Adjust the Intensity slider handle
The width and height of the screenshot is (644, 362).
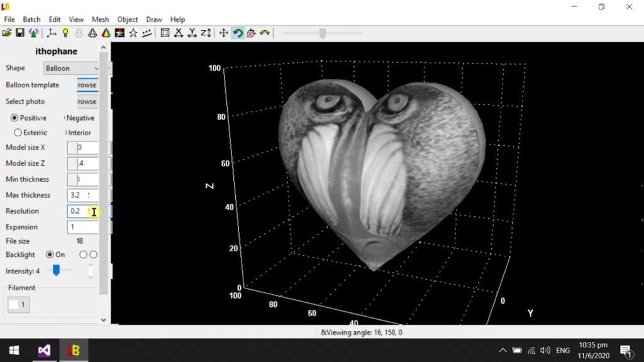coord(56,270)
